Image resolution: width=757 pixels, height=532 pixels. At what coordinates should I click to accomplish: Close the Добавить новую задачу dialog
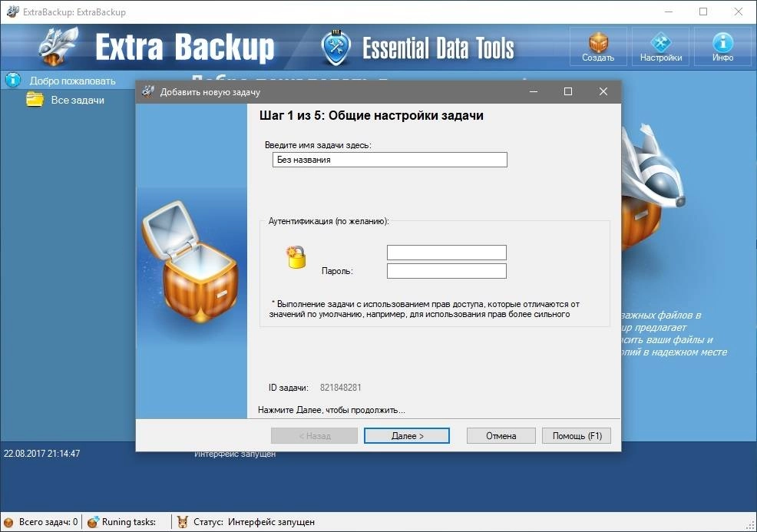[x=603, y=91]
